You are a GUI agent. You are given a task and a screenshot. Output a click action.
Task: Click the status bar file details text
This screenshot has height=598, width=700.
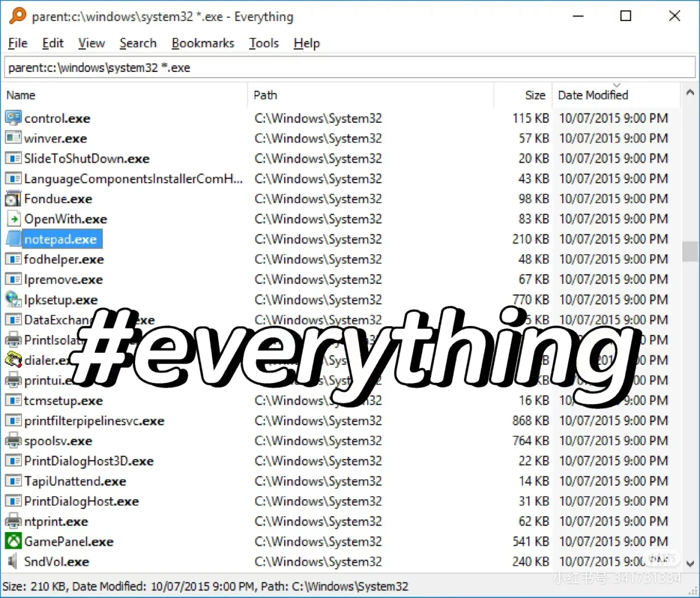tap(205, 586)
